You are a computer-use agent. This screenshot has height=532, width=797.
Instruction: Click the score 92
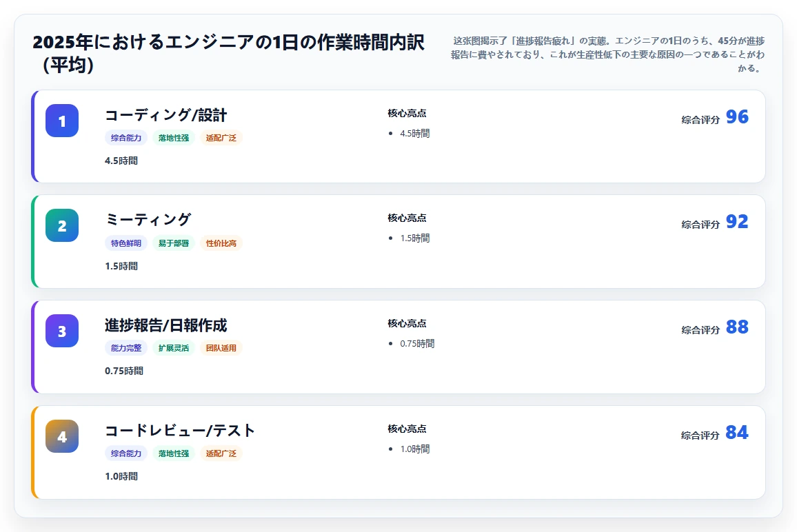point(737,221)
